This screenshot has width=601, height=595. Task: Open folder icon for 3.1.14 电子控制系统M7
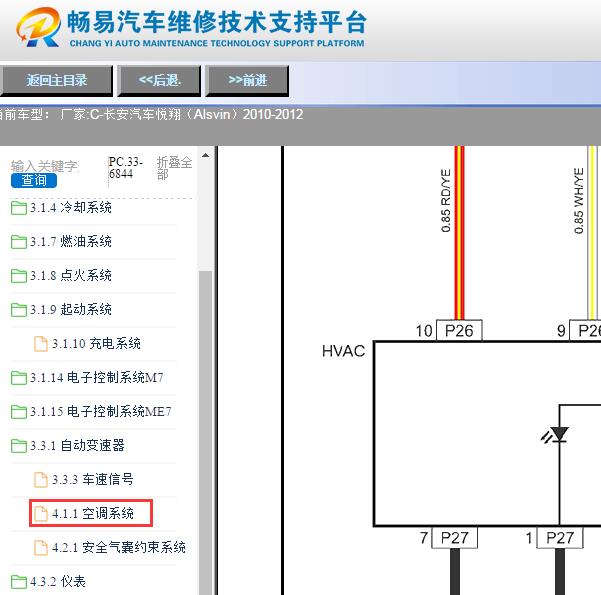[18, 378]
